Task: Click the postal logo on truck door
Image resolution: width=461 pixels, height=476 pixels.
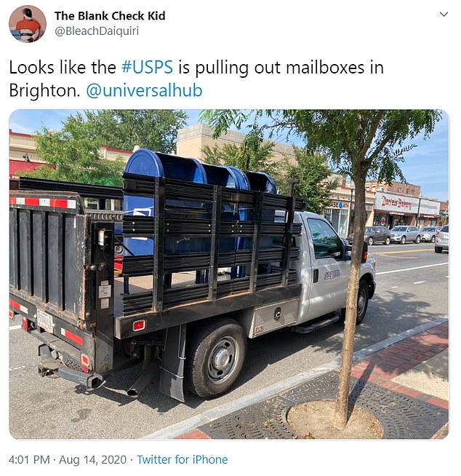Action: [x=332, y=274]
